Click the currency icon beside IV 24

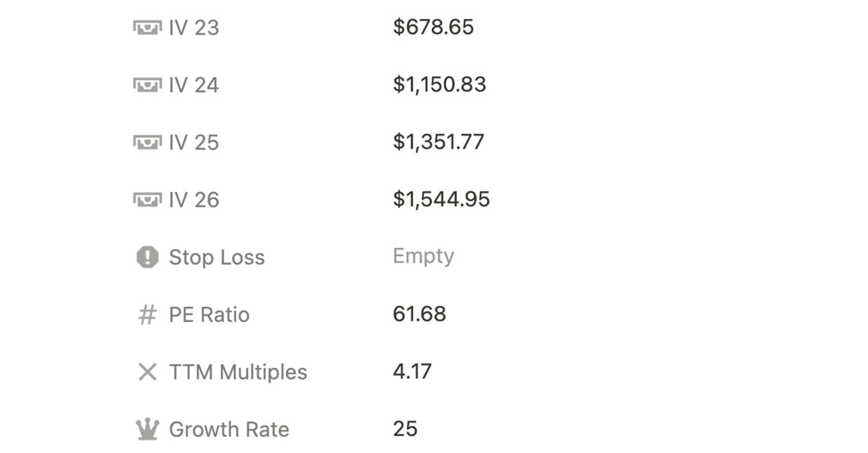(147, 85)
